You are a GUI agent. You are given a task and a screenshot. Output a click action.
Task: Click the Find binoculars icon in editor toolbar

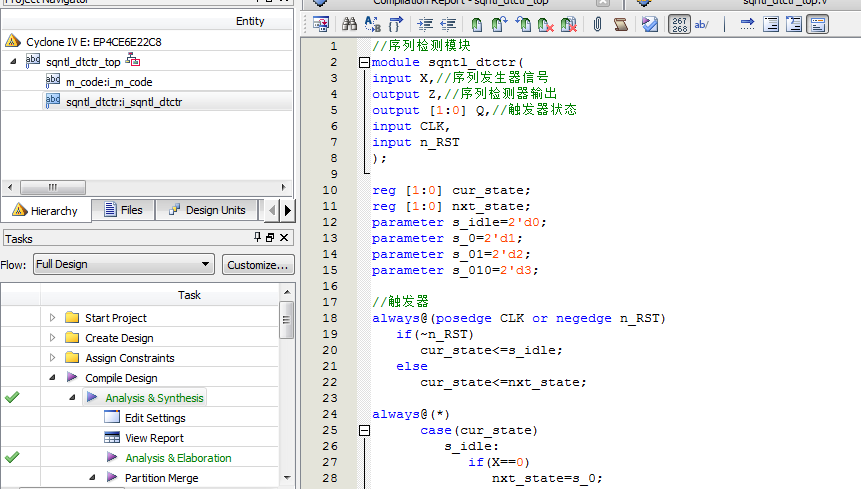(350, 24)
